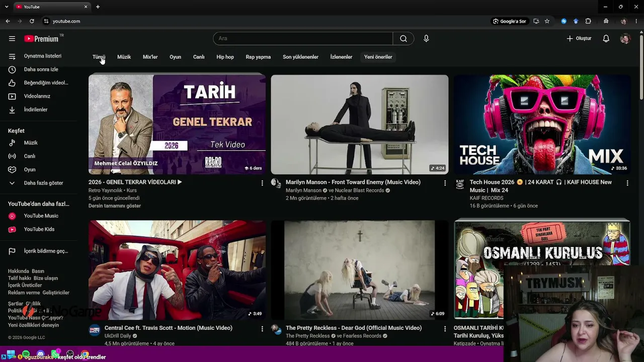Start voice search with microphone icon
This screenshot has height=362, width=644.
(426, 39)
